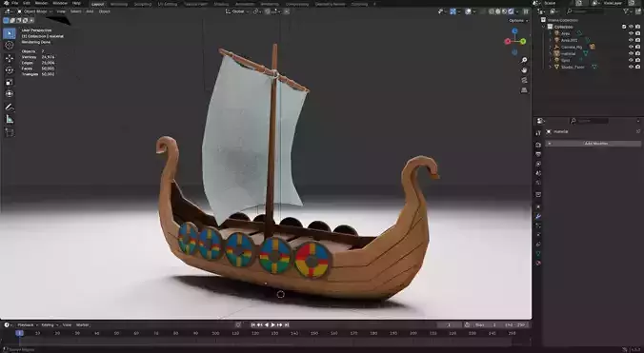Viewport: 644px width, 353px height.
Task: Hide the Collection using its eye icon
Action: (x=632, y=27)
